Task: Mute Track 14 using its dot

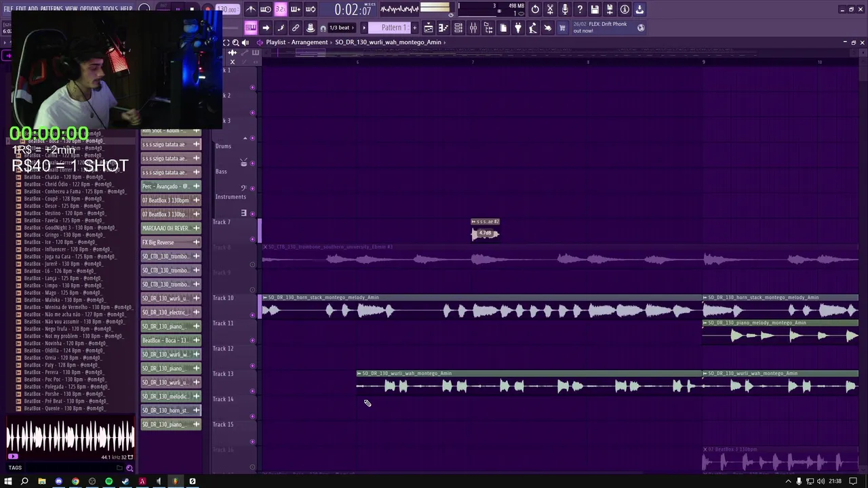Action: pyautogui.click(x=253, y=416)
